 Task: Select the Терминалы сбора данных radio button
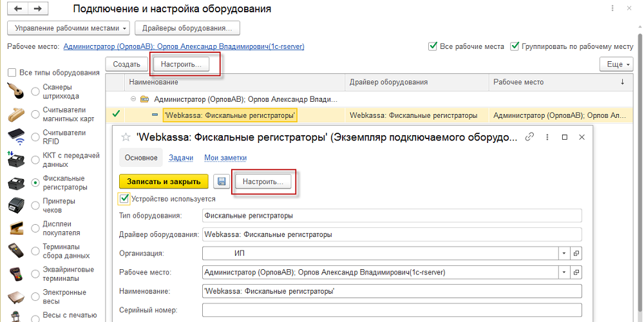[x=35, y=251]
